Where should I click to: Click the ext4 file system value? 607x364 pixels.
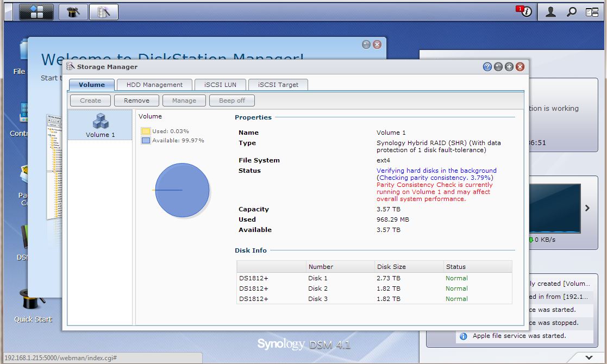(x=383, y=160)
